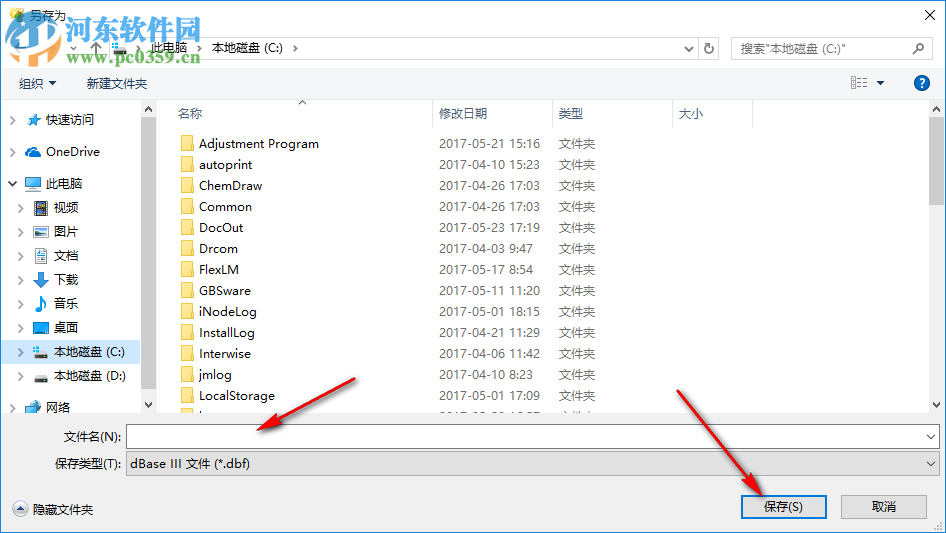Open the file name history dropdown arrow
Image resolution: width=946 pixels, height=533 pixels.
(931, 436)
